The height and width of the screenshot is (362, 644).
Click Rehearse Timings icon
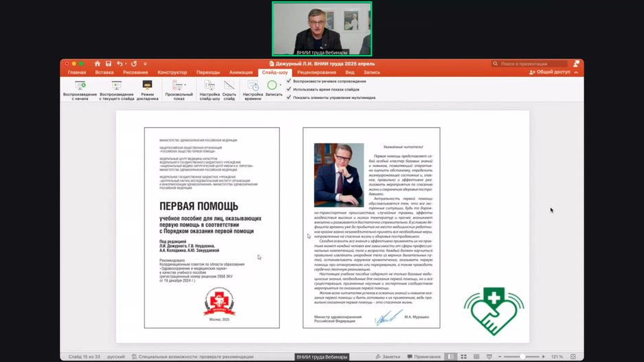(x=253, y=86)
